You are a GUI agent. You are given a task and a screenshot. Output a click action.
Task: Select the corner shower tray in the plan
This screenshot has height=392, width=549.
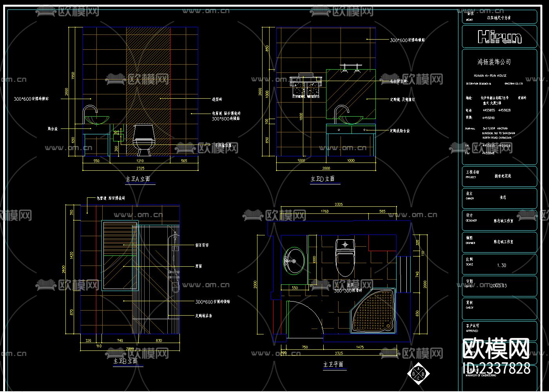373,311
